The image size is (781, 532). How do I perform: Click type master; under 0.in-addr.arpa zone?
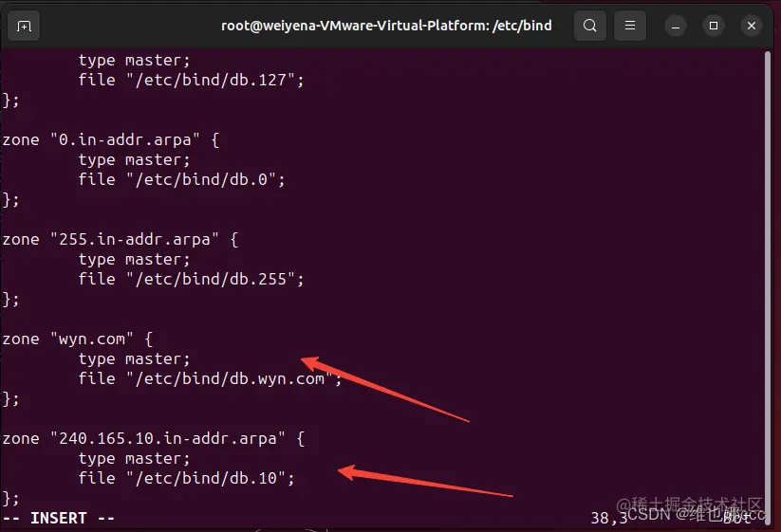pos(134,159)
